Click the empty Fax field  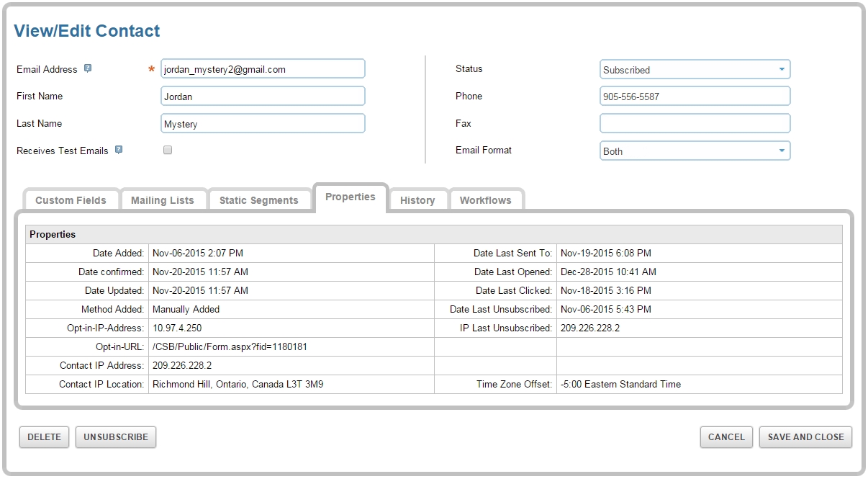[x=695, y=124]
